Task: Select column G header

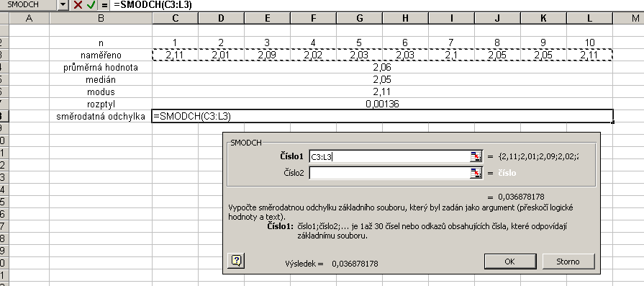Action: pyautogui.click(x=359, y=18)
